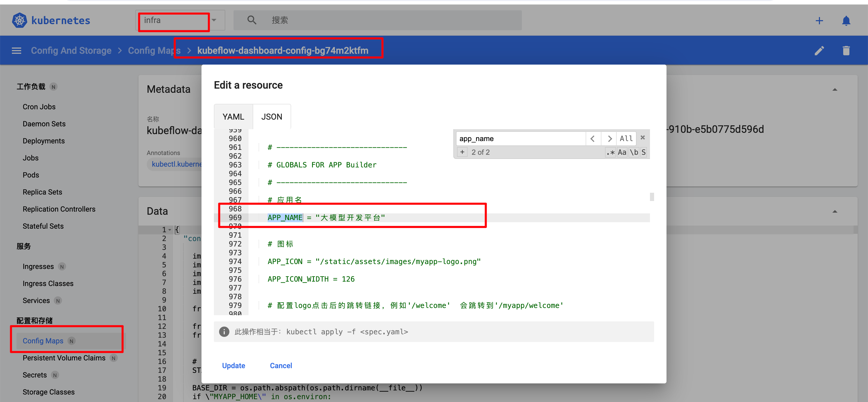Image resolution: width=868 pixels, height=402 pixels.
Task: Open Persistent Volume Claims in sidebar
Action: tap(64, 358)
